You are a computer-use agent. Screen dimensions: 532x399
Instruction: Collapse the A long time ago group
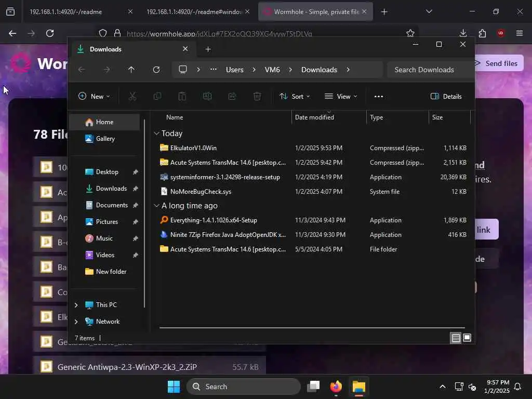pyautogui.click(x=156, y=206)
